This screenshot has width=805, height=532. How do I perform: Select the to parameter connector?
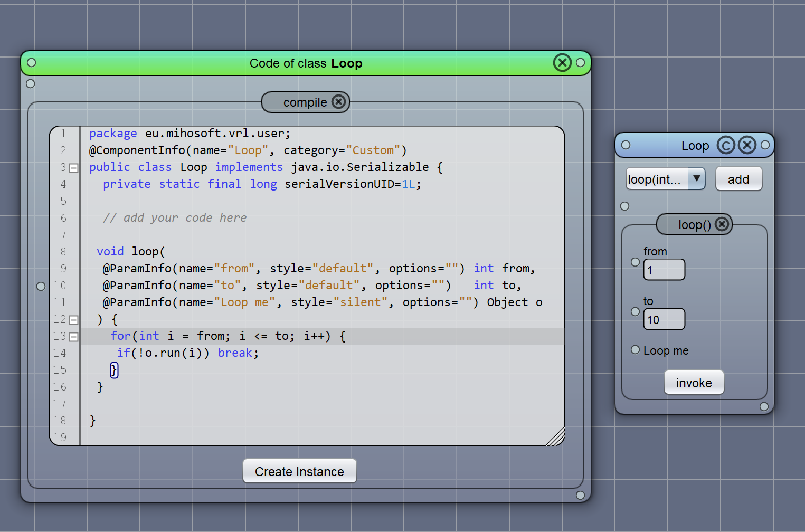pyautogui.click(x=635, y=311)
